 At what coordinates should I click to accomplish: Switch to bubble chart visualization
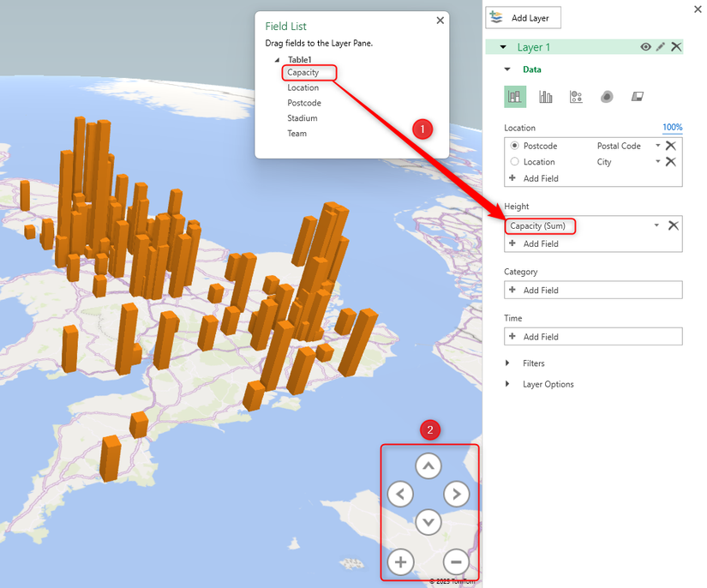(x=576, y=97)
